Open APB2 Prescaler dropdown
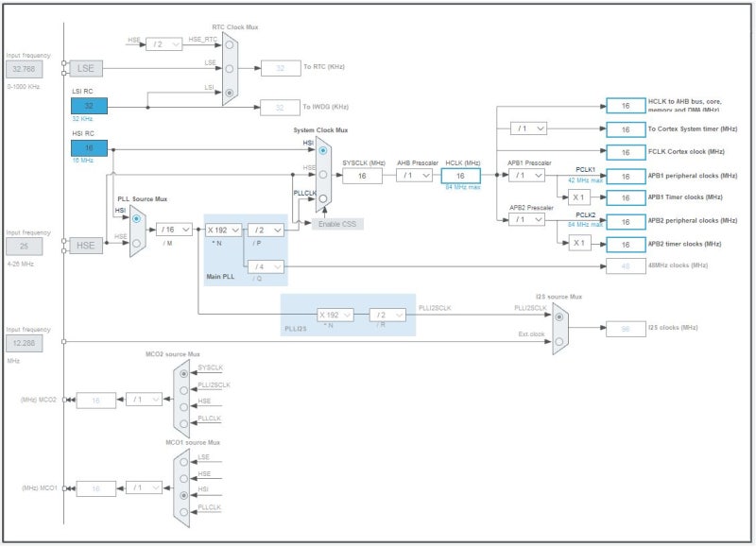The width and height of the screenshot is (756, 547). click(527, 220)
